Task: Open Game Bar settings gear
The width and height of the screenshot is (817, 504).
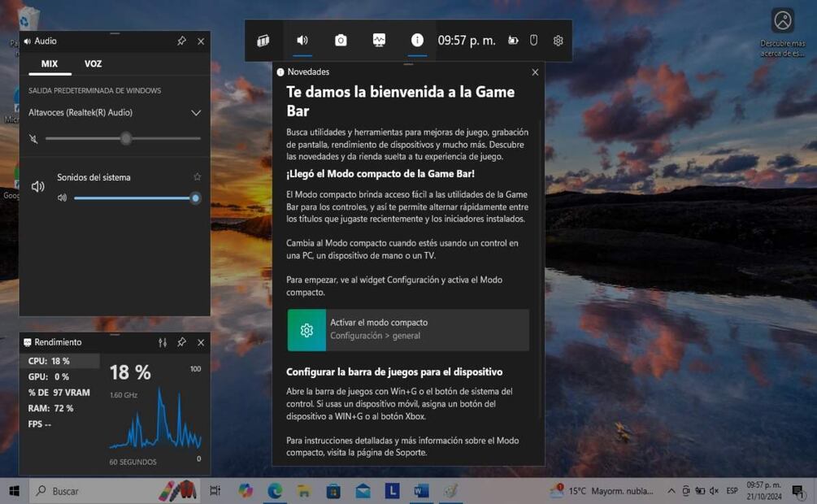Action: click(x=558, y=41)
